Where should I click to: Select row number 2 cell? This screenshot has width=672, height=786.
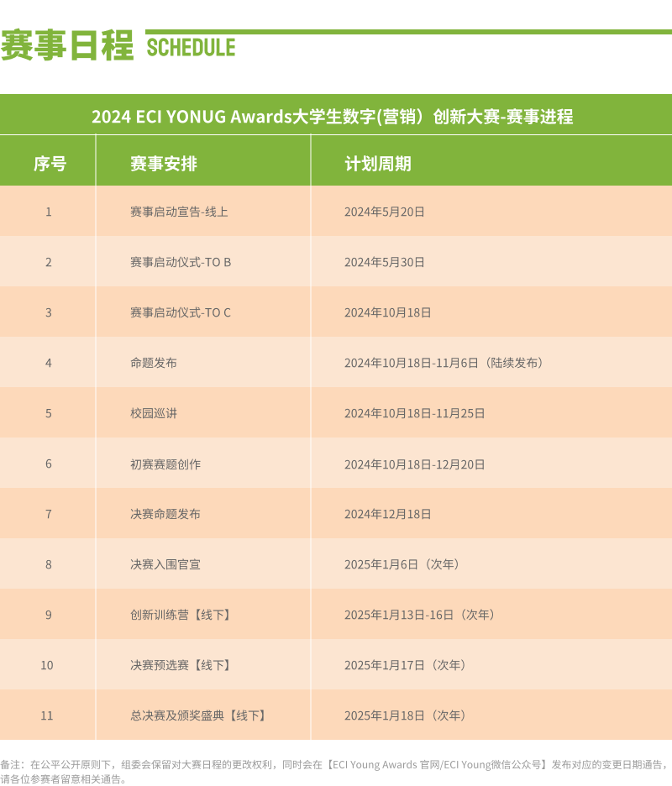tap(49, 262)
